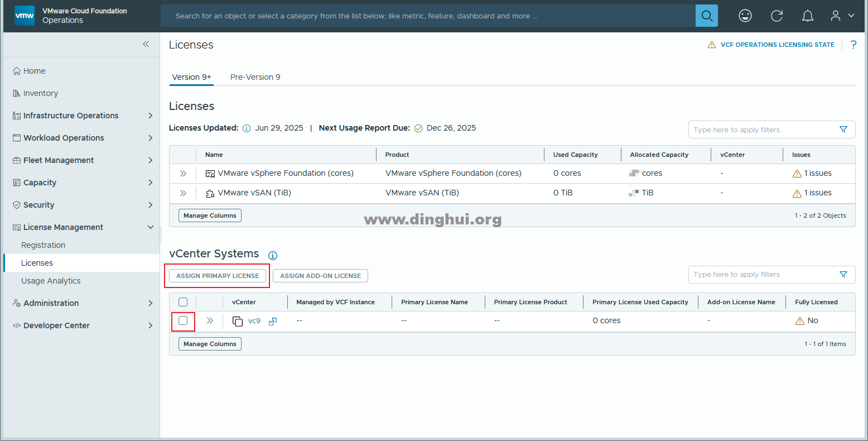Select Licenses in the sidebar
Screen dimensions: 868x441
[81, 263]
